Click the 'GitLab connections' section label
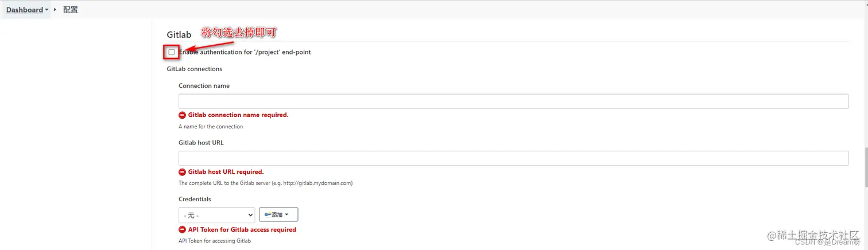868x250 pixels. (x=195, y=69)
